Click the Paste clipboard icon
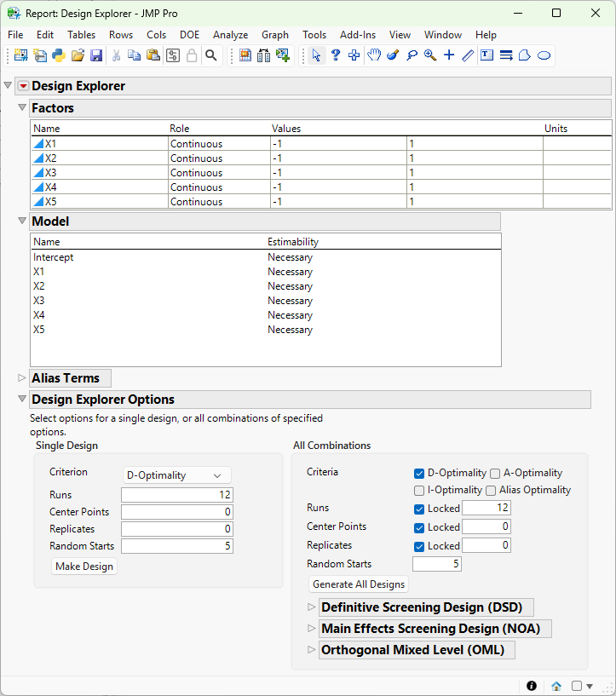 [x=153, y=55]
